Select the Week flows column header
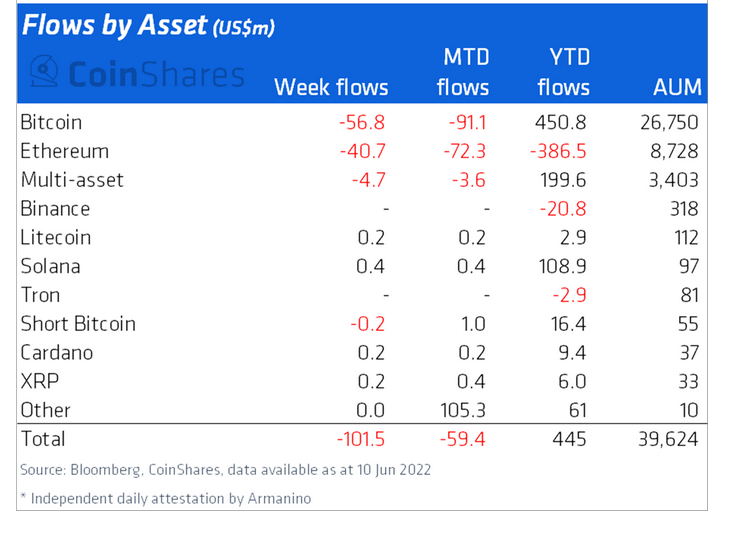Image resolution: width=733 pixels, height=533 pixels. [331, 87]
